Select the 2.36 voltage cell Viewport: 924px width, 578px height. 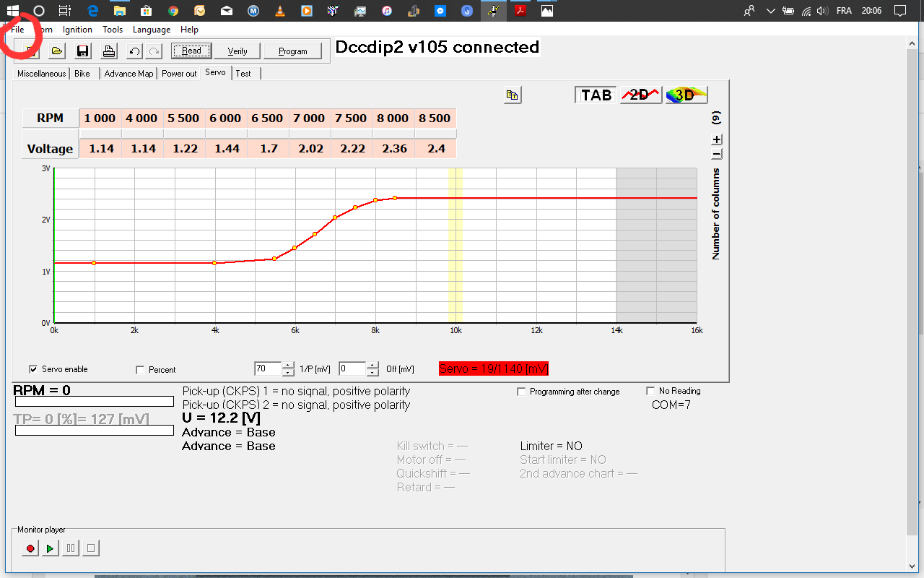(x=393, y=149)
